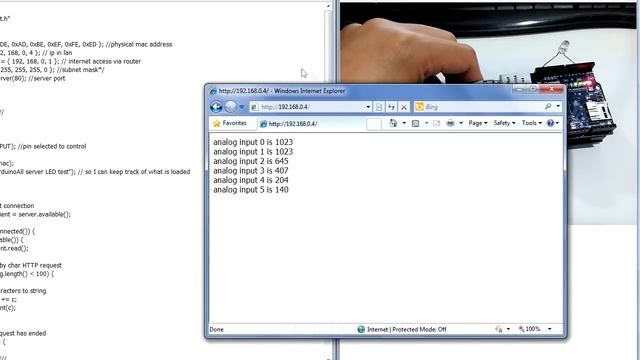Open the Tools menu
This screenshot has height=360, width=640.
click(x=531, y=123)
